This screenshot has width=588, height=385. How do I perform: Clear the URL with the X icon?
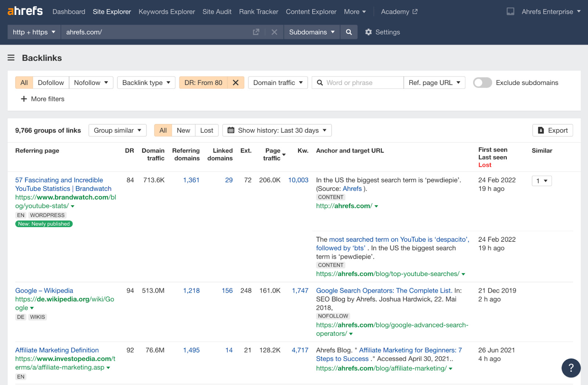(274, 32)
